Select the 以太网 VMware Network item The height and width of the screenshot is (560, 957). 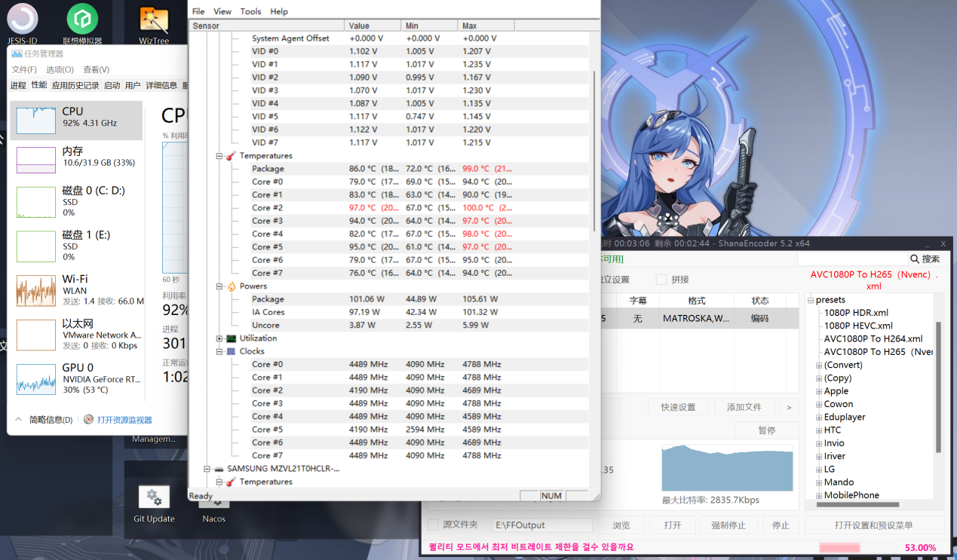tap(76, 334)
